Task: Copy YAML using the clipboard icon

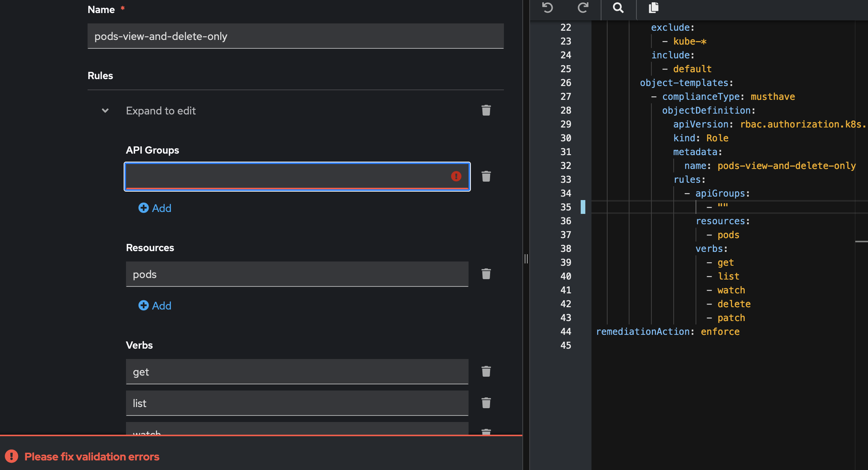Action: [x=653, y=8]
